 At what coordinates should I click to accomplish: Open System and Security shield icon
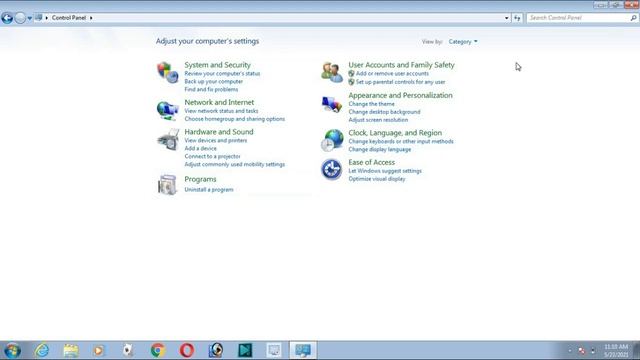click(x=168, y=73)
